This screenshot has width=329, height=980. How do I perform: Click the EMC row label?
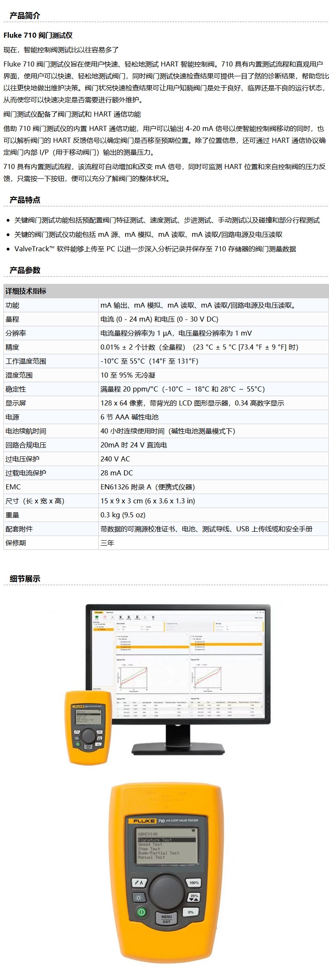13,487
